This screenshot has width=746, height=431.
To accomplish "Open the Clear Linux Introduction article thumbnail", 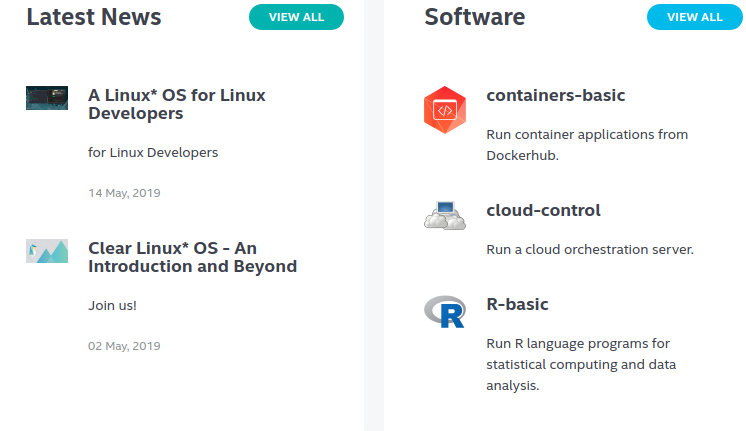I will tap(47, 251).
